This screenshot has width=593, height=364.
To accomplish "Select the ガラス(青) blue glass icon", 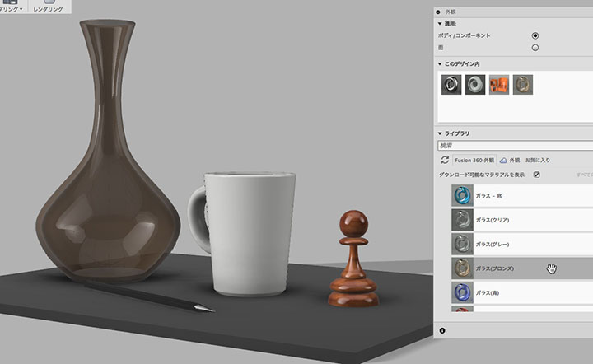I will (x=462, y=292).
